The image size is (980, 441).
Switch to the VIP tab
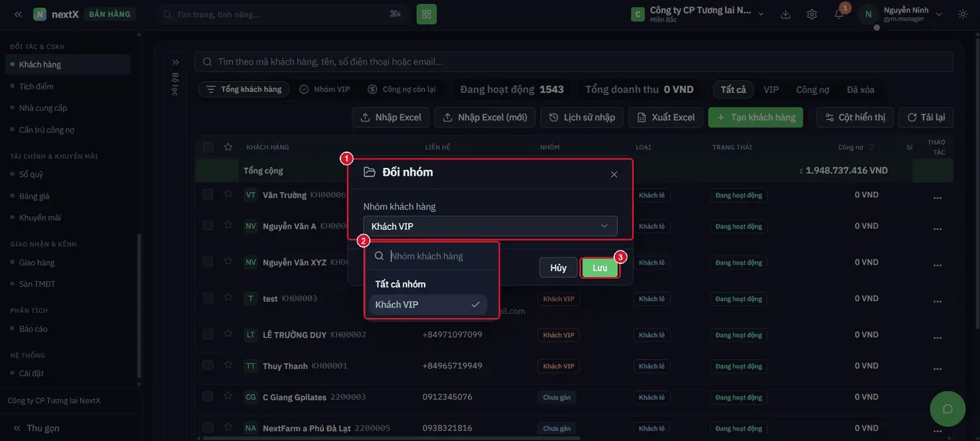click(x=771, y=90)
